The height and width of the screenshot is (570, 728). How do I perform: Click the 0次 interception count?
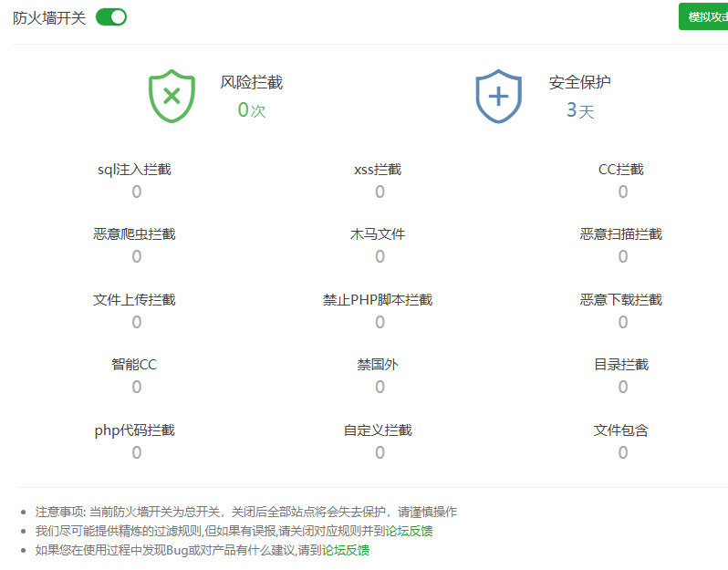[252, 110]
